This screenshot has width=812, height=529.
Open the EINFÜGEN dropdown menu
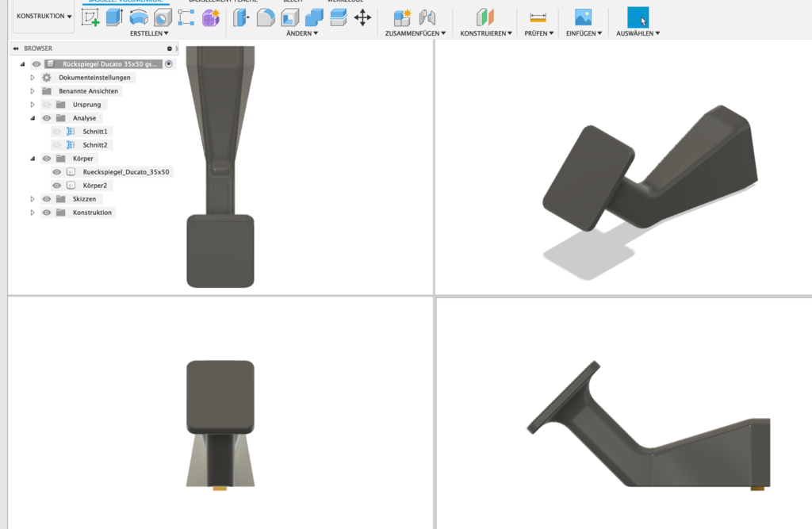(x=584, y=33)
